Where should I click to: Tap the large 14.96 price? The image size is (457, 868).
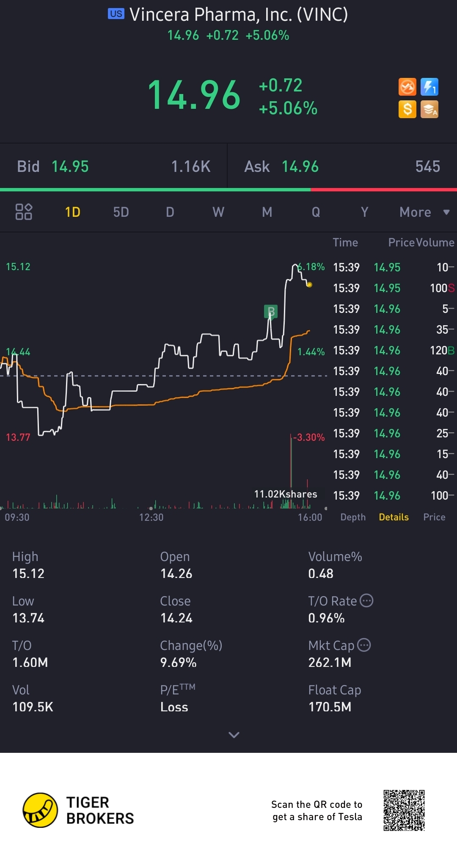[x=194, y=95]
